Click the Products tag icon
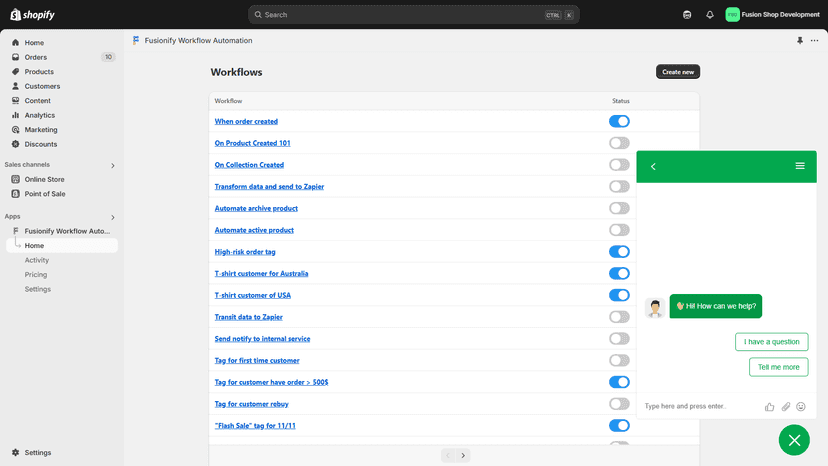The height and width of the screenshot is (466, 828). click(15, 71)
